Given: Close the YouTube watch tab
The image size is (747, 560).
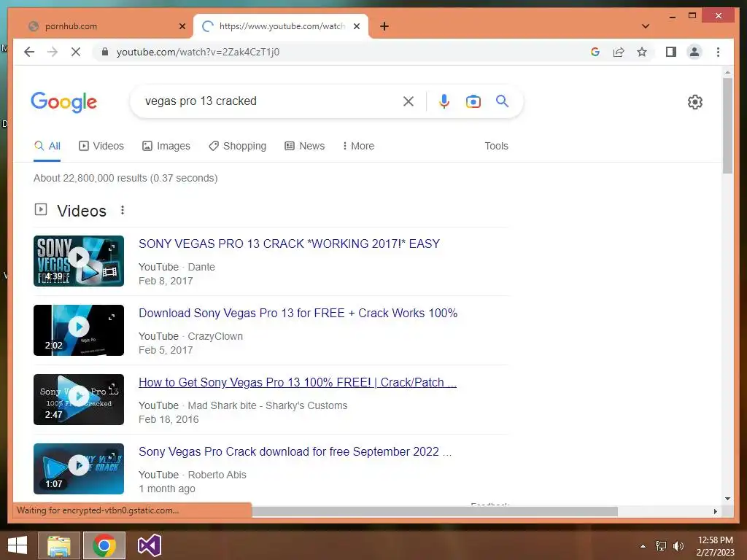Looking at the screenshot, I should pos(356,26).
